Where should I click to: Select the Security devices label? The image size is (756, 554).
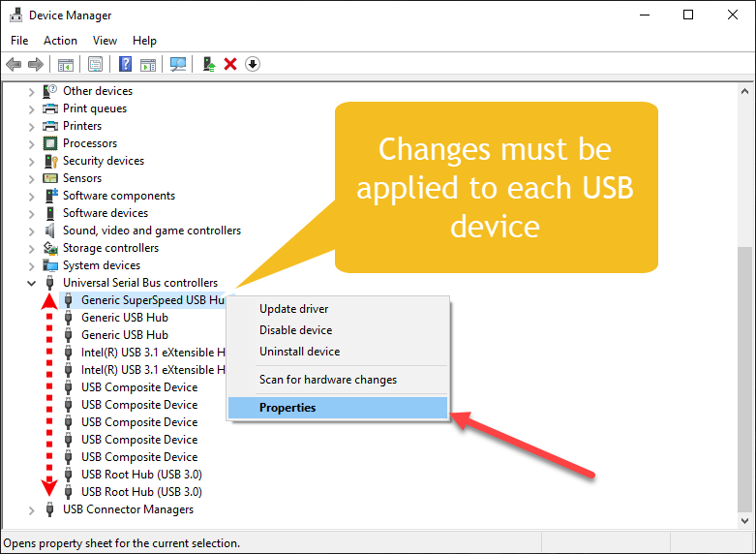104,161
